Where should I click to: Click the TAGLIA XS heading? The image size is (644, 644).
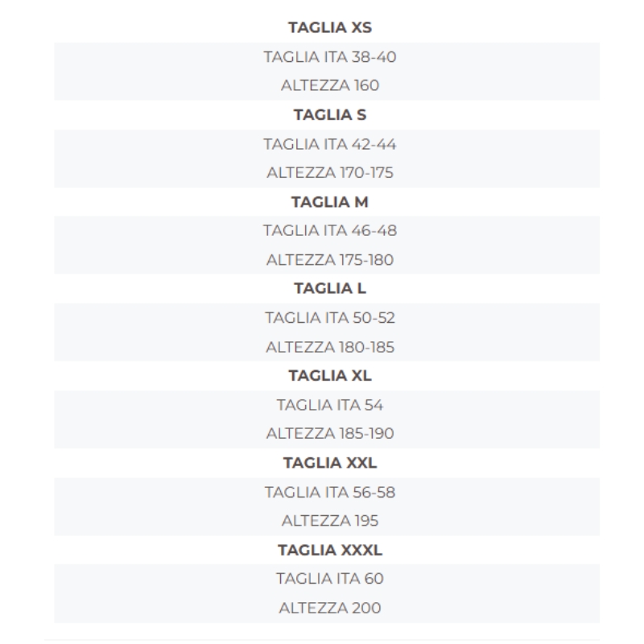click(330, 27)
